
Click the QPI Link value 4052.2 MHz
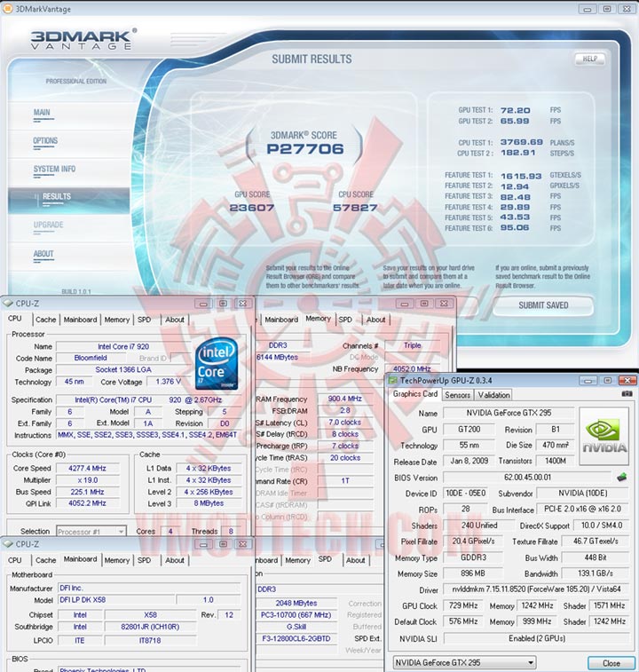(88, 503)
